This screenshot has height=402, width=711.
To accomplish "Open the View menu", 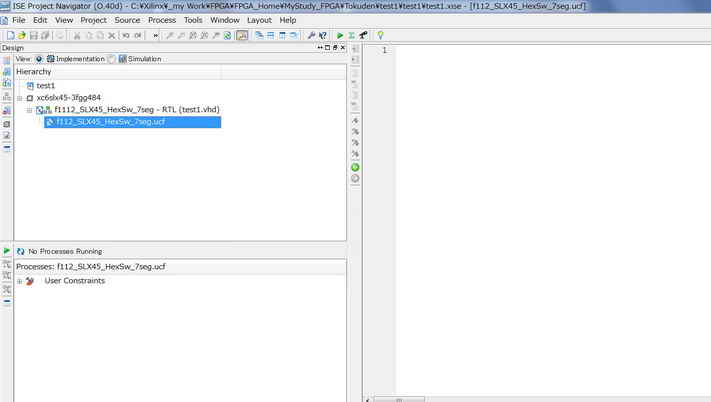I will tap(64, 20).
